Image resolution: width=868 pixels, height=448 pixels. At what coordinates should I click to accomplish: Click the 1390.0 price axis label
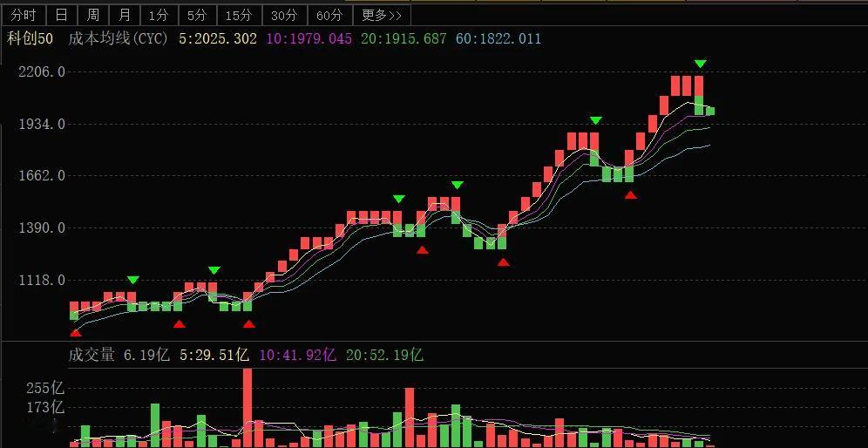click(42, 227)
